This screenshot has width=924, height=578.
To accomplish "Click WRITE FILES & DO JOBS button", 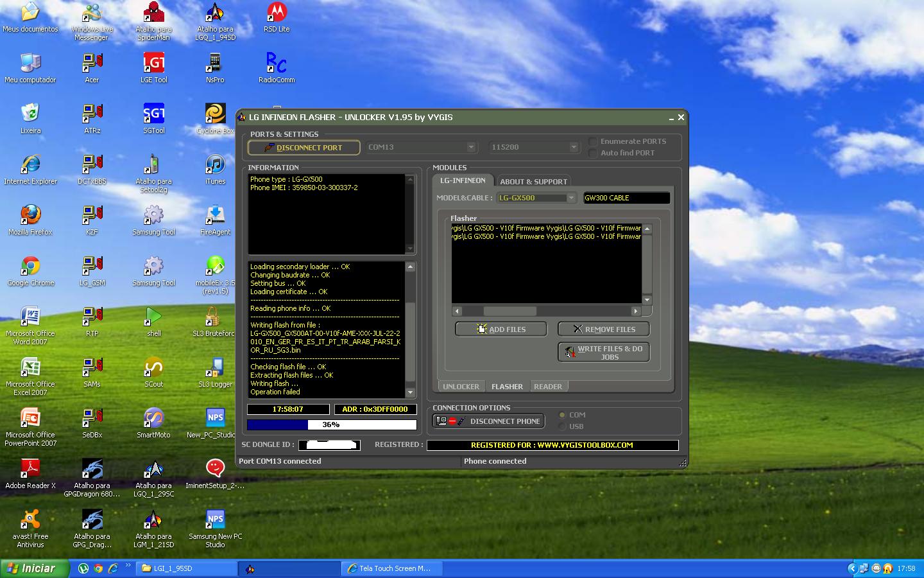I will coord(604,352).
